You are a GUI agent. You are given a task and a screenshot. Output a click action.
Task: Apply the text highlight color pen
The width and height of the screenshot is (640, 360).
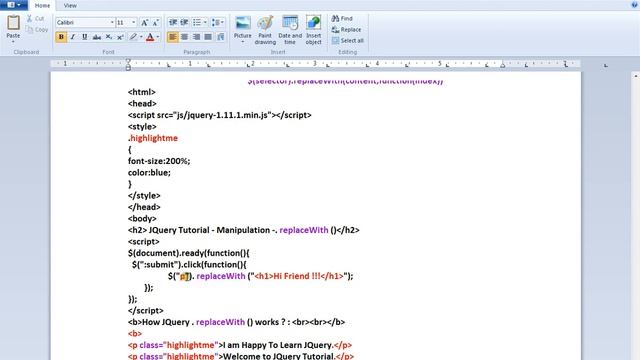pos(133,37)
